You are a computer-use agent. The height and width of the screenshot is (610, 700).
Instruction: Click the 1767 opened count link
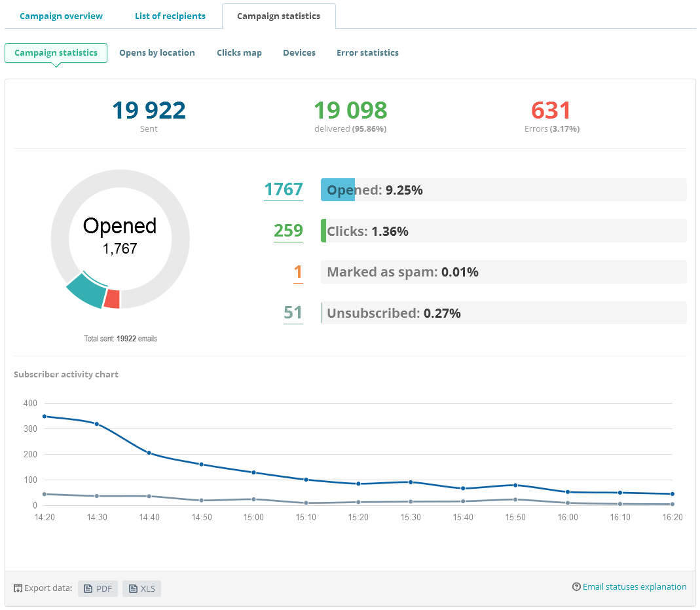point(283,189)
